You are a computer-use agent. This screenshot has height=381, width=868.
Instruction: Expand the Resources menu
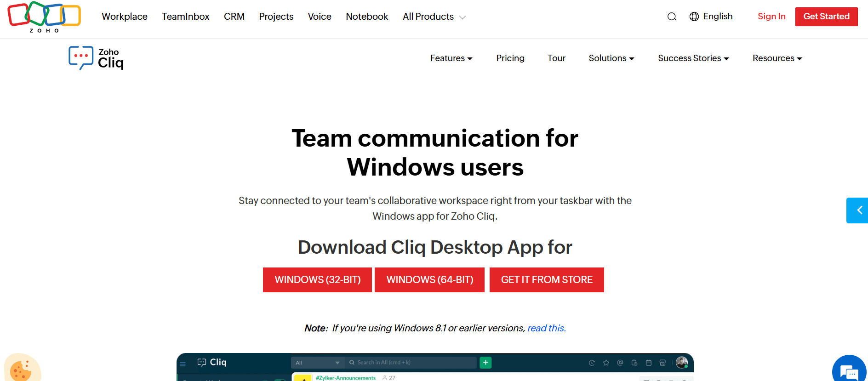(777, 58)
